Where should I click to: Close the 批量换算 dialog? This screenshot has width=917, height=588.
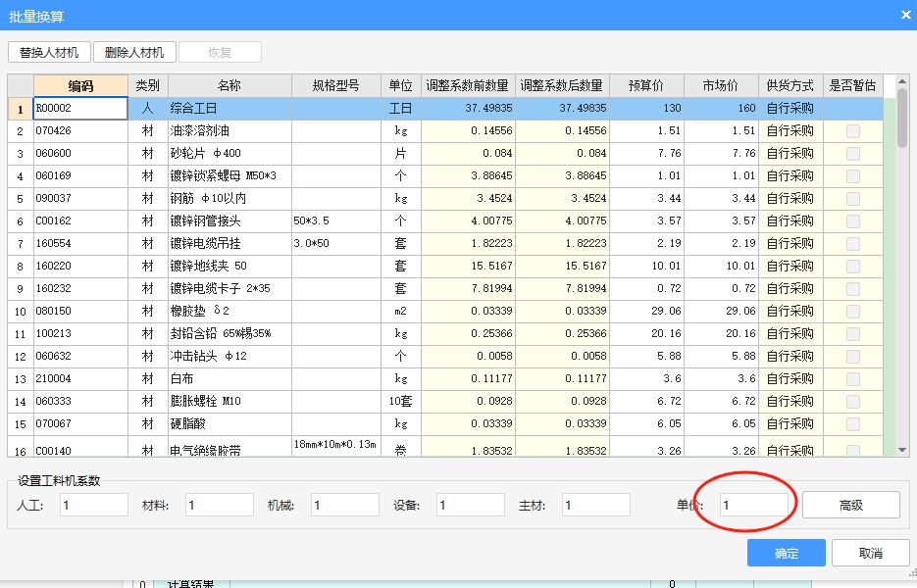click(x=905, y=16)
